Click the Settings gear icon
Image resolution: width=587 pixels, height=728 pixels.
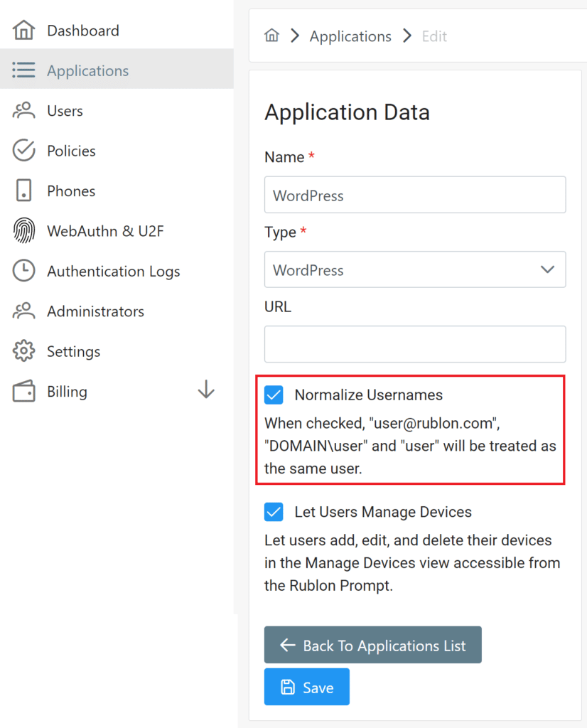click(x=23, y=350)
